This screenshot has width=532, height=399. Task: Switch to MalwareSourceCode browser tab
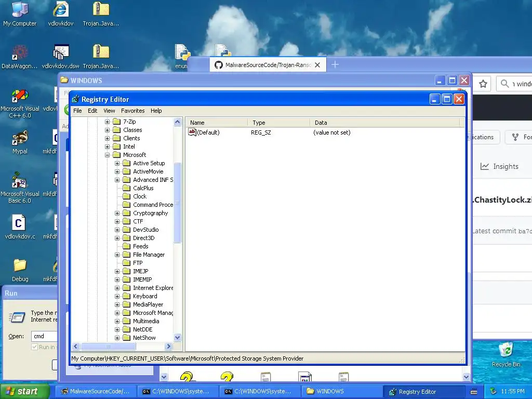tap(268, 65)
